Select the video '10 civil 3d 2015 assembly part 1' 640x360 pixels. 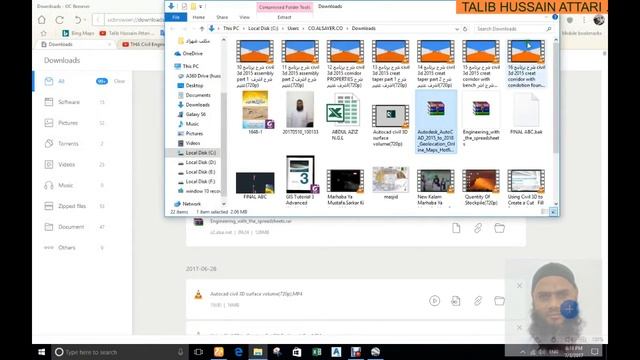[x=255, y=64]
